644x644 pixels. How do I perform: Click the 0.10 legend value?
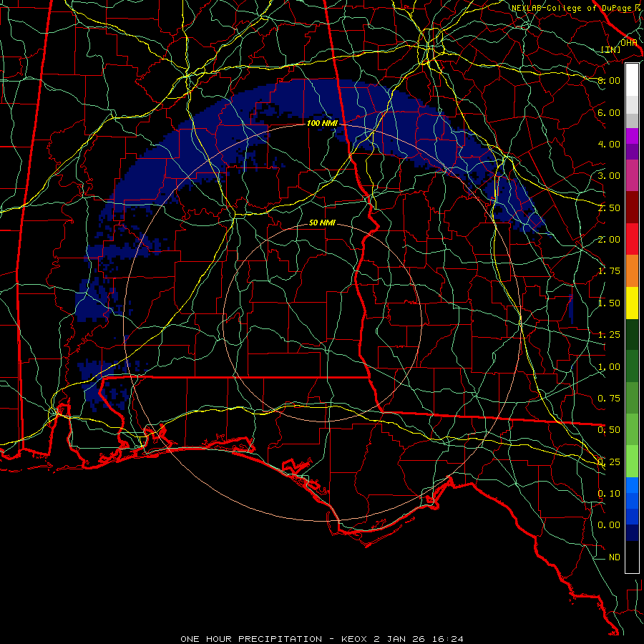609,494
